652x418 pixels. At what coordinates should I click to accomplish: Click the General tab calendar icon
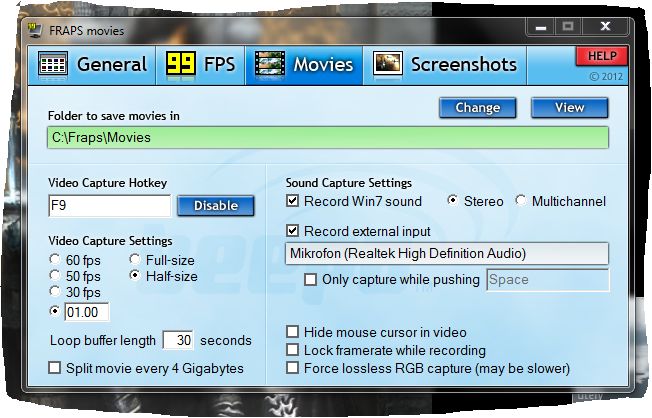coord(53,64)
